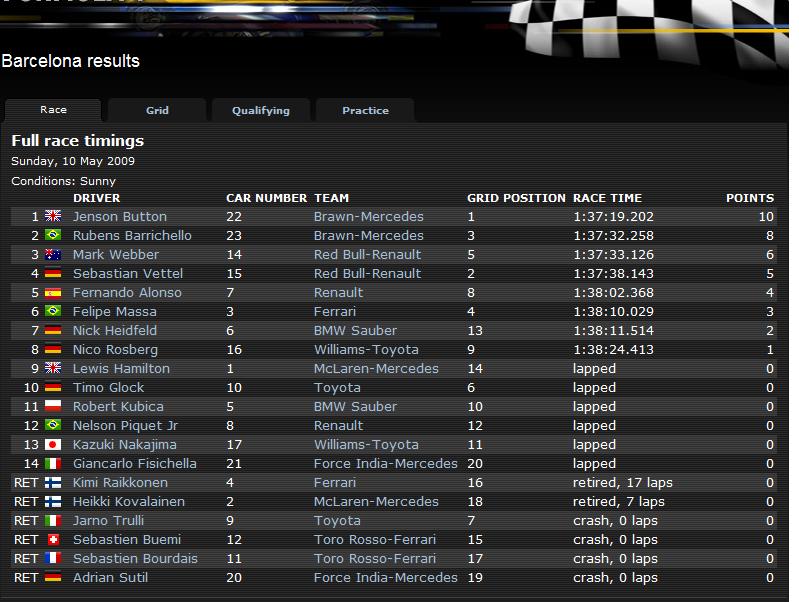
Task: Click the Japanese flag beside Kazuki Nakajima
Action: [x=53, y=444]
